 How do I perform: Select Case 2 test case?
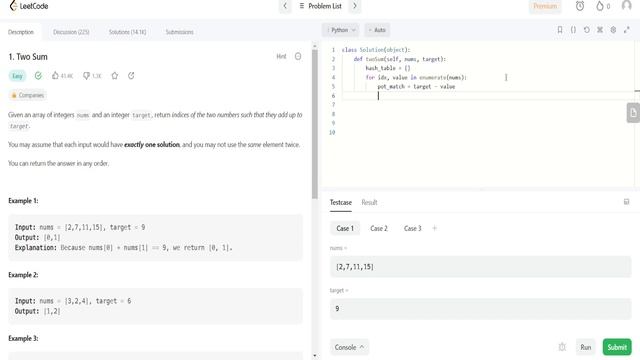point(379,228)
